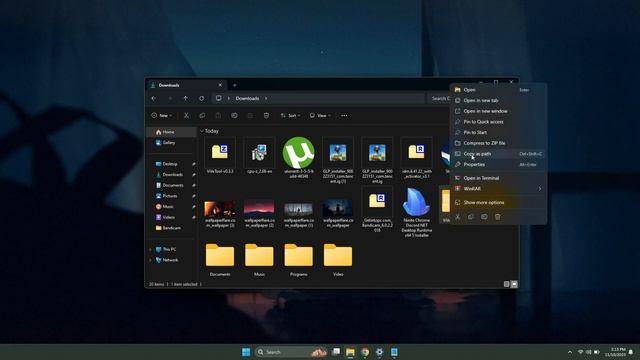Expand This PC in navigation pane

(151, 249)
